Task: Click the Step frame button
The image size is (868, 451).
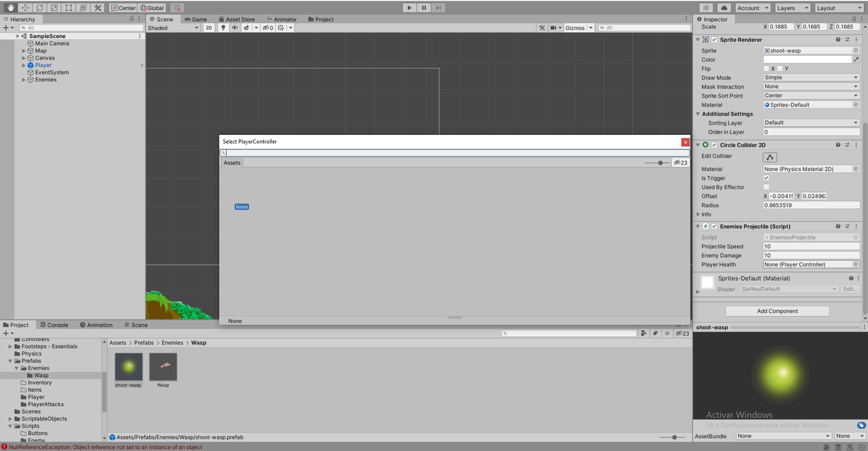Action: [x=439, y=7]
